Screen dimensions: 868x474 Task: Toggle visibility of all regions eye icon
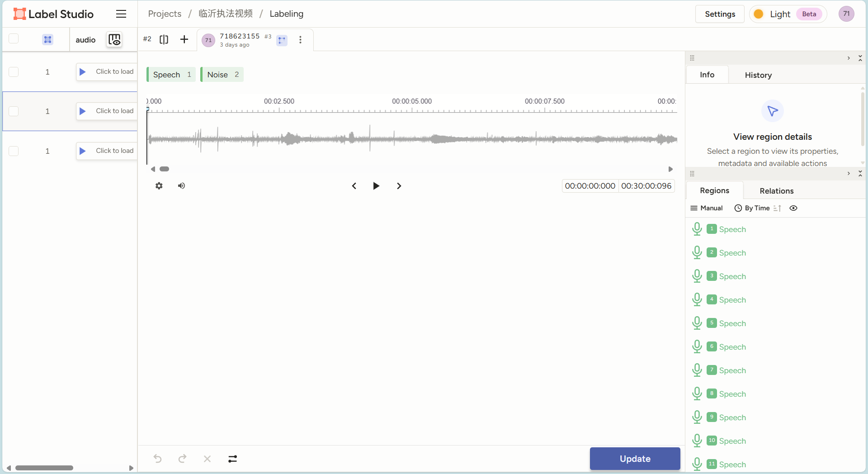[x=793, y=208]
